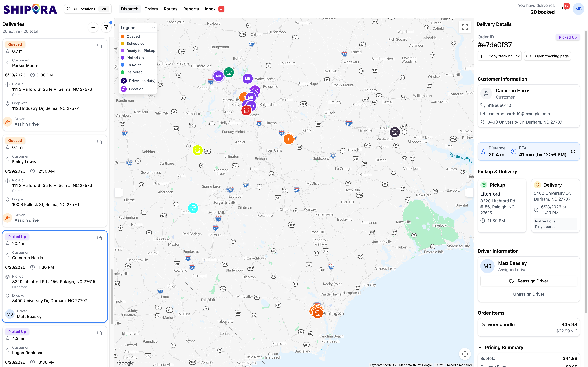The width and height of the screenshot is (588, 367).
Task: Select the MB driver marker near Chapel Hill
Action: pos(218,76)
